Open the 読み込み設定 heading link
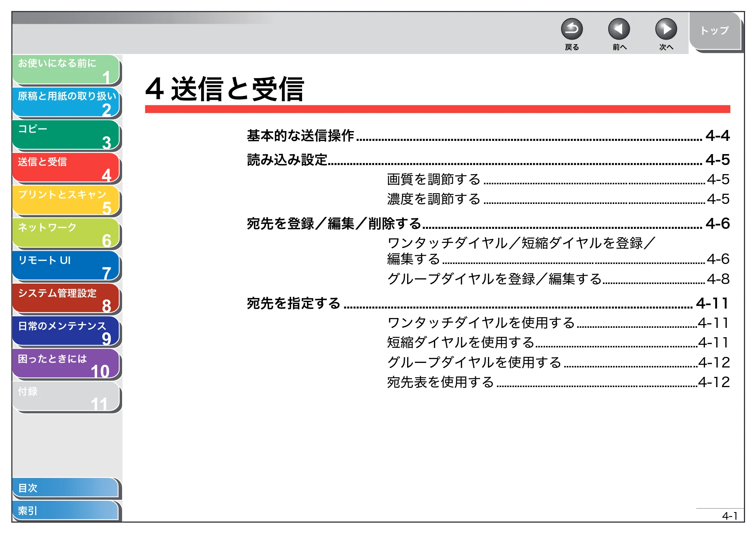756x534 pixels. [x=488, y=160]
